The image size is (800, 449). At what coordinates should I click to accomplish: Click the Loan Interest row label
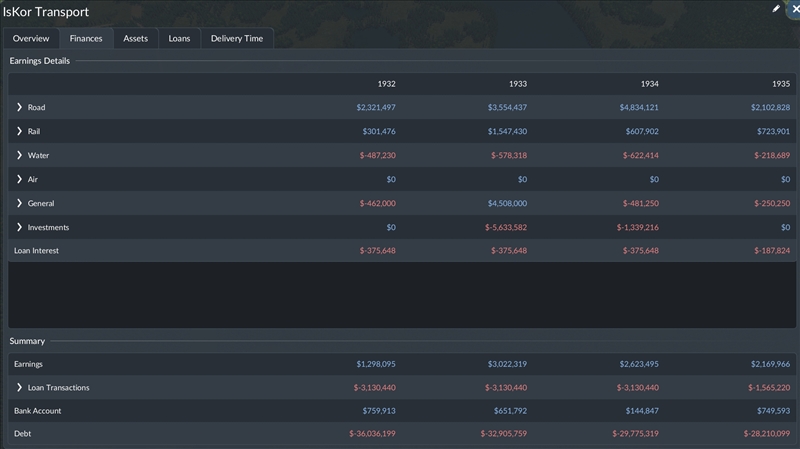(x=36, y=251)
